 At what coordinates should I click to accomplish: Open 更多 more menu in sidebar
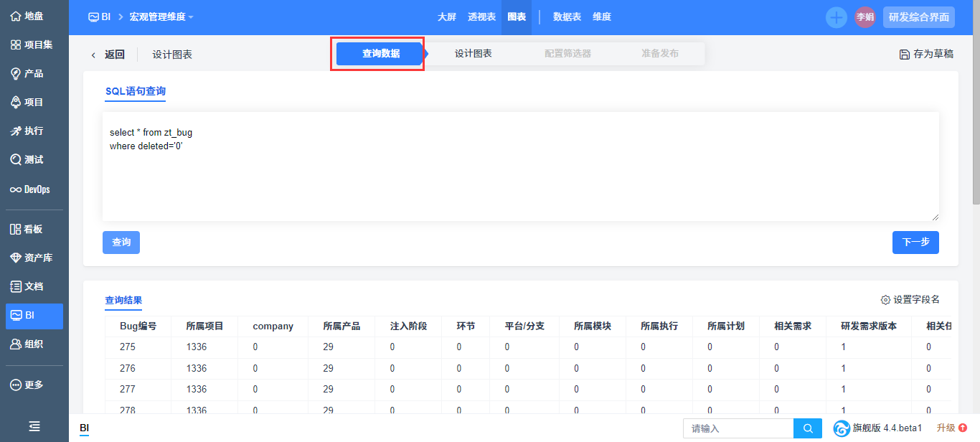point(27,385)
